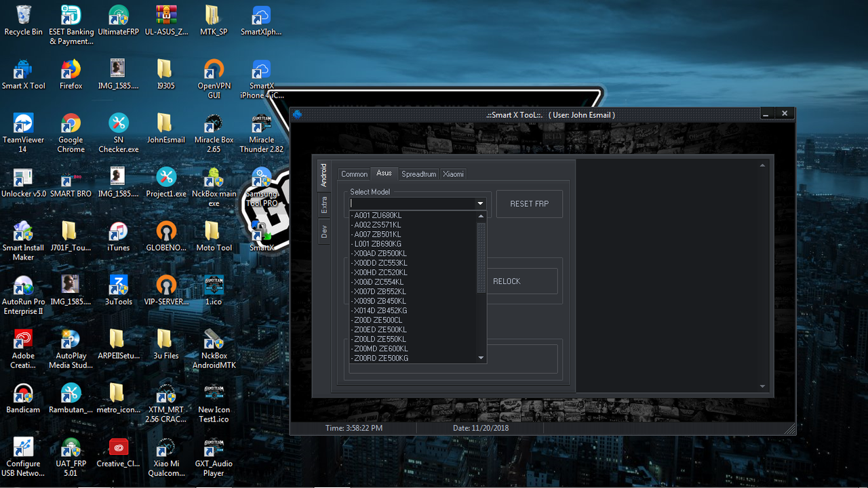Open SMART BRO desktop icon
868x488 pixels.
(x=71, y=182)
